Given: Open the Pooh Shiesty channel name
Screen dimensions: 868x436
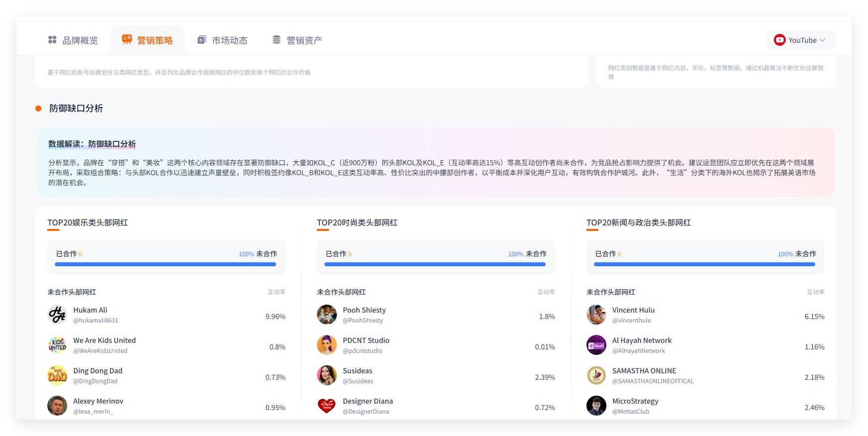Looking at the screenshot, I should [x=364, y=310].
